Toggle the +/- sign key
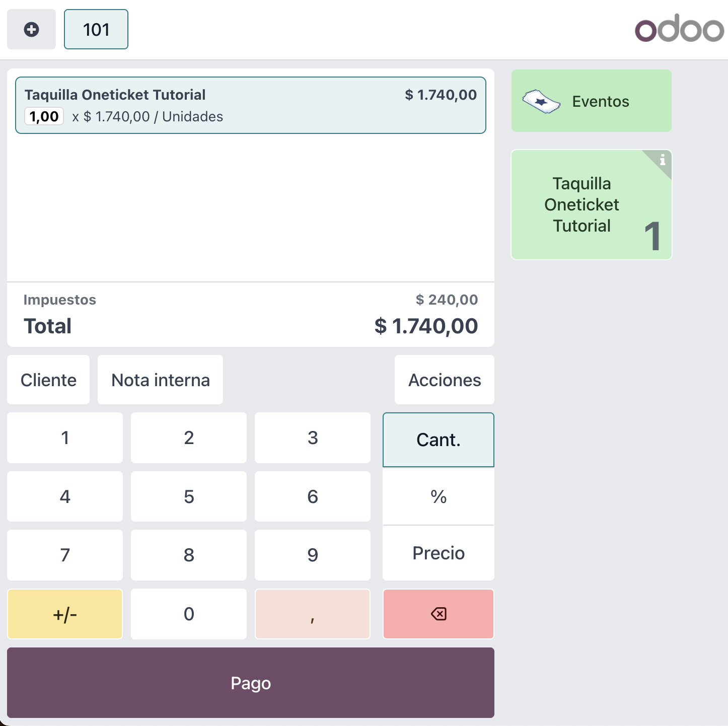Image resolution: width=728 pixels, height=726 pixels. pyautogui.click(x=65, y=614)
